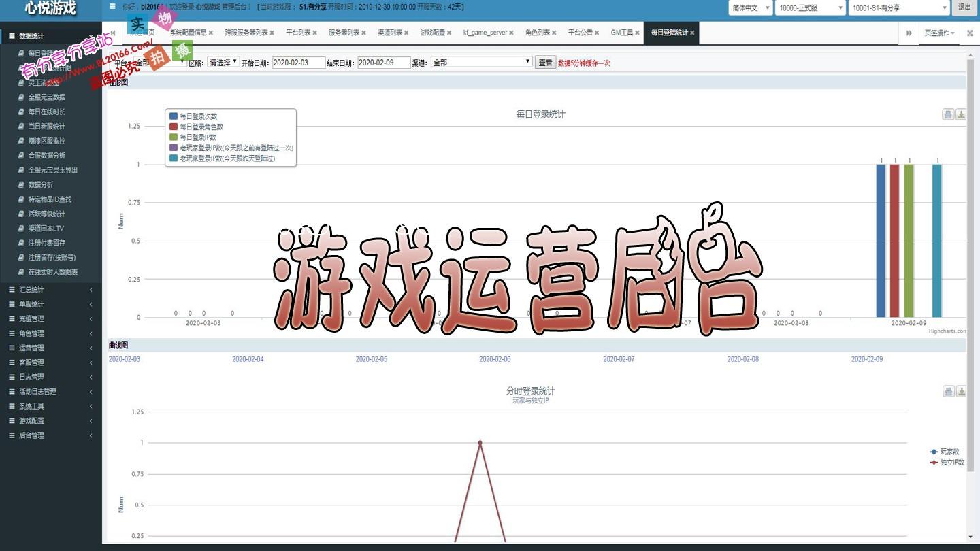Click the fullscreen expand icon in tab bar
The width and height of the screenshot is (980, 551).
coord(970,33)
